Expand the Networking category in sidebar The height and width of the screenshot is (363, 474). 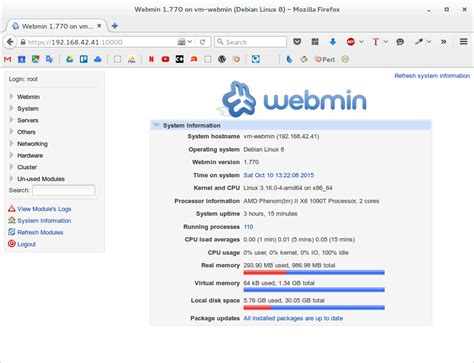(11, 143)
